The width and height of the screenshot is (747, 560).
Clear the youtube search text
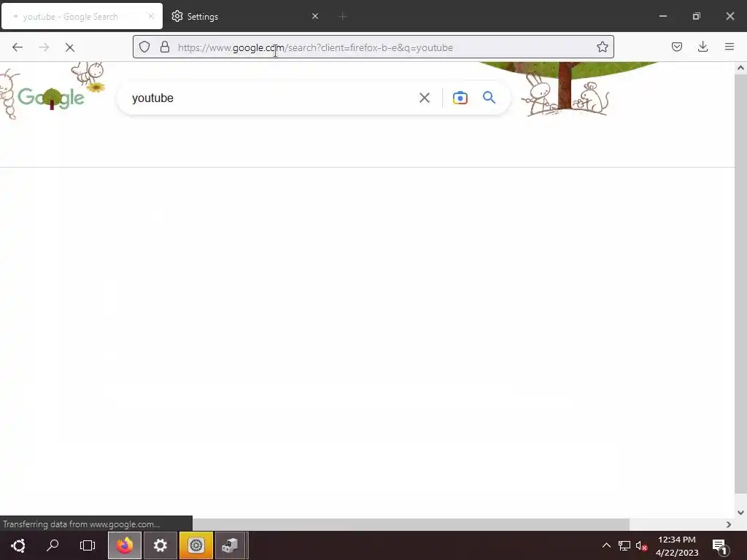coord(424,98)
